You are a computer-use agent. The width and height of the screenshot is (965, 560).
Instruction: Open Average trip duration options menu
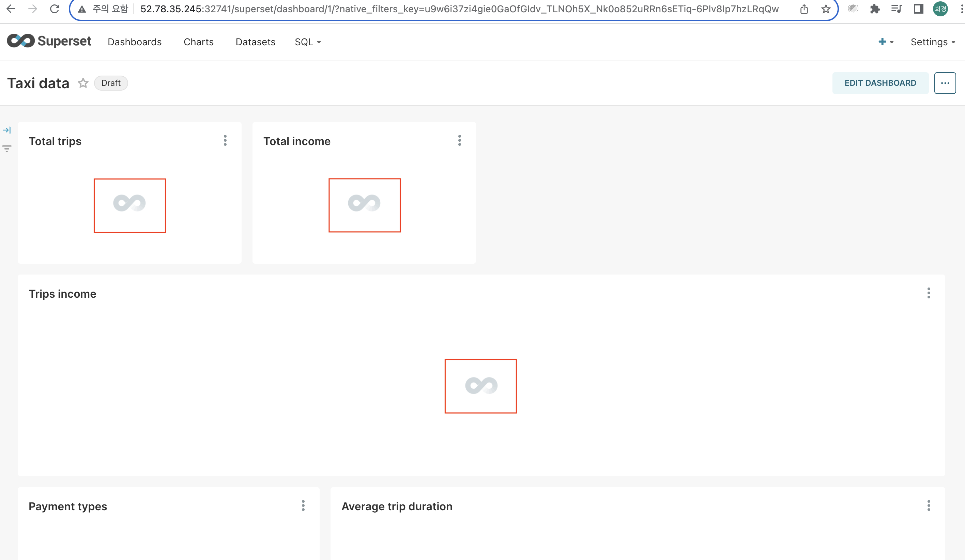pyautogui.click(x=929, y=505)
